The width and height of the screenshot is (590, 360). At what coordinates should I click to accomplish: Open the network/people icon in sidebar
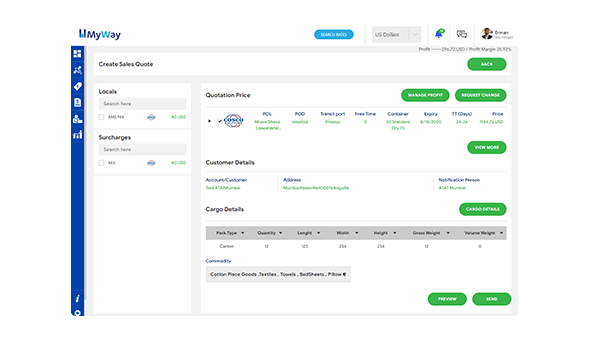click(77, 70)
